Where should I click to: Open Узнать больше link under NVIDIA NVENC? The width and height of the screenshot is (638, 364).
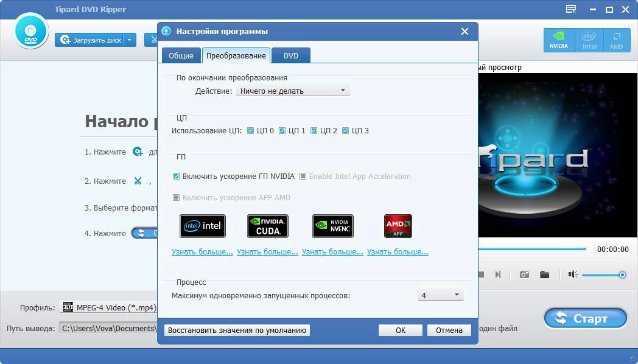[x=332, y=252]
